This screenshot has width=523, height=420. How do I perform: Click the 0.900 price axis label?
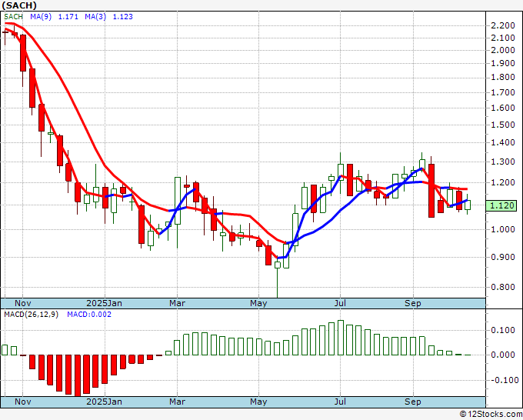tap(503, 257)
